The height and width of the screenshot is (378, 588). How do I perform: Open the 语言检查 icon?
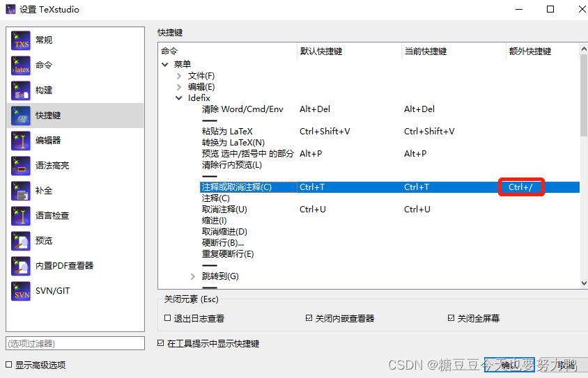click(21, 216)
